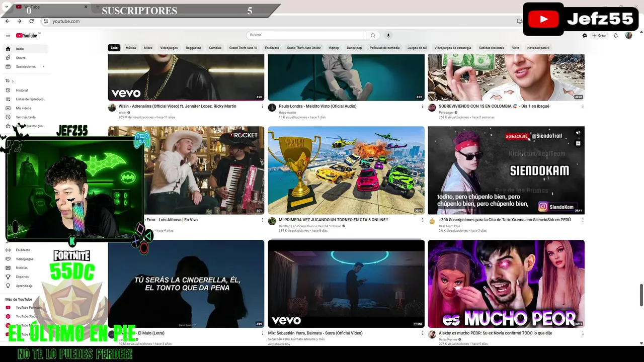Toggle subtitles on the SiendoKam preview

(x=578, y=143)
